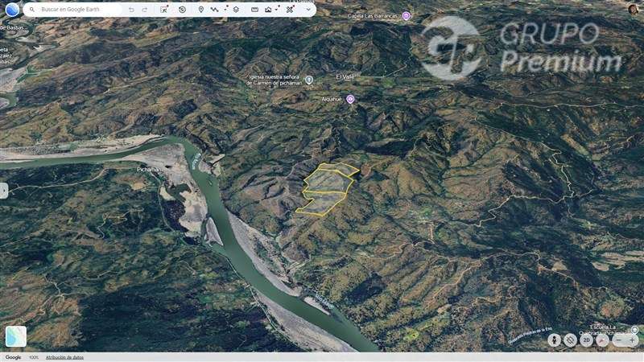The width and height of the screenshot is (644, 362).
Task: Add a placemark with the pin tool
Action: tap(200, 10)
